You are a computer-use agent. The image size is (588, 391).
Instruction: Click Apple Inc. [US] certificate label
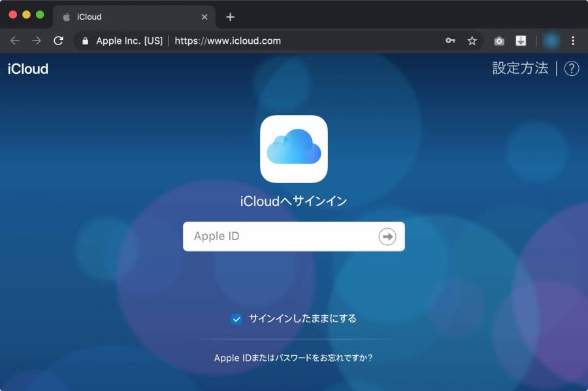point(129,41)
